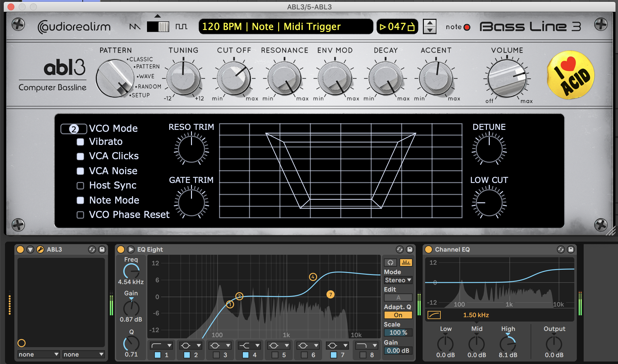
Task: Toggle Channel EQ device activator
Action: 429,249
